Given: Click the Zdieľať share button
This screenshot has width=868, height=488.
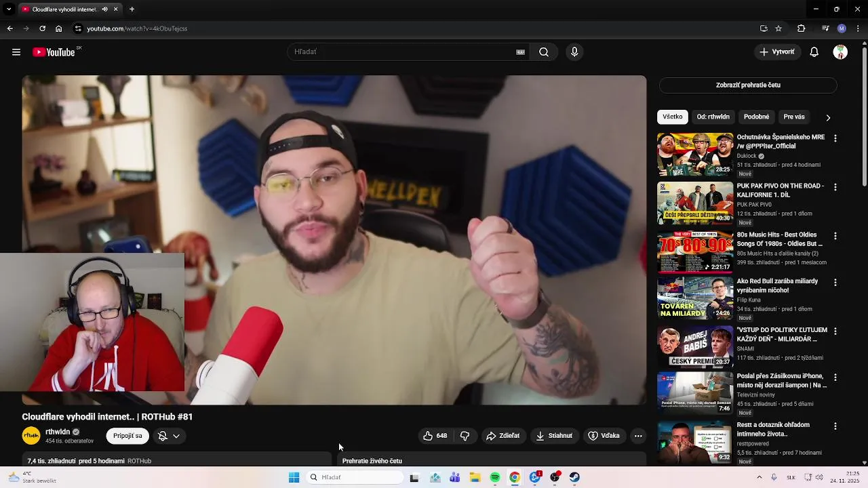Looking at the screenshot, I should pos(503,436).
